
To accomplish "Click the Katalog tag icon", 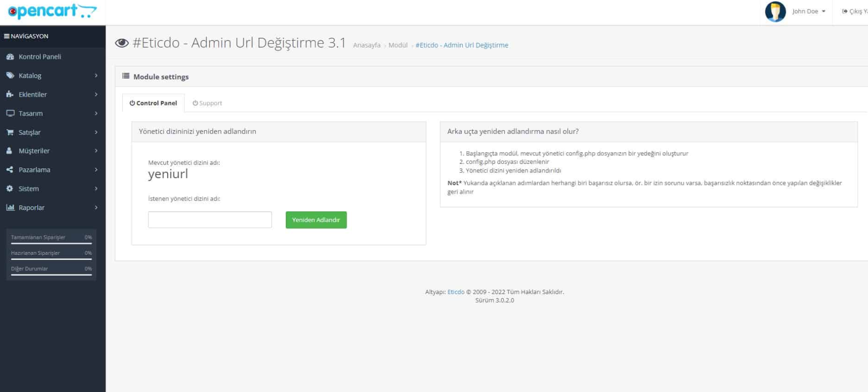I will tap(10, 75).
